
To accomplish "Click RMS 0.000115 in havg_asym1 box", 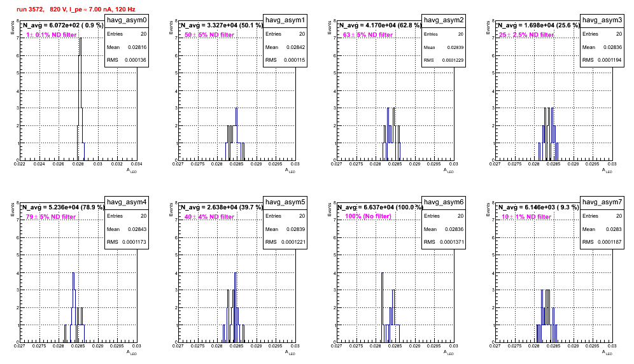I will coord(285,60).
